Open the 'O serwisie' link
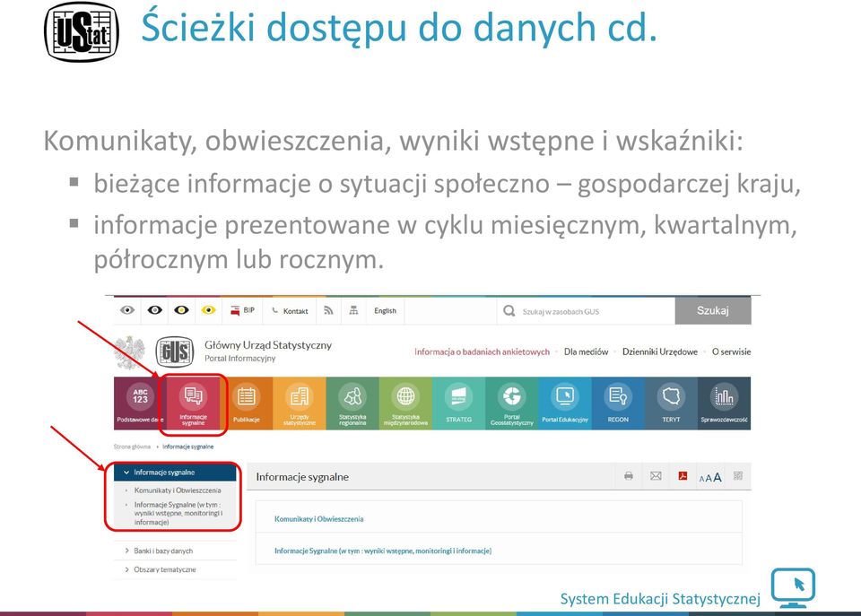 [x=732, y=351]
